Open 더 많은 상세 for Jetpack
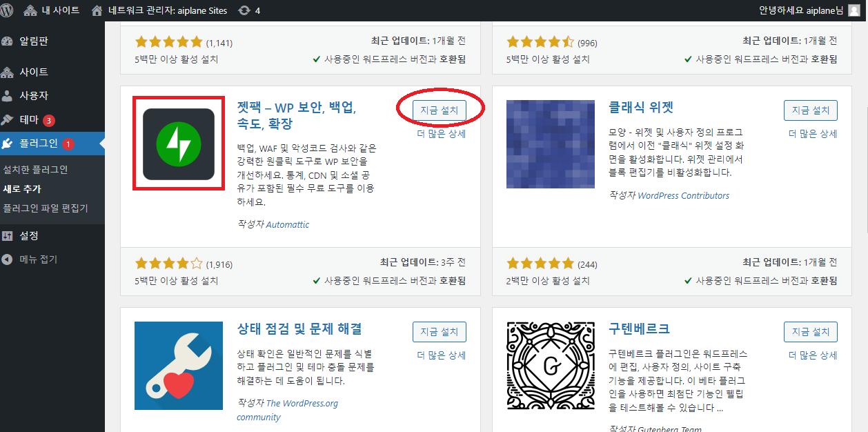The height and width of the screenshot is (432, 868). [x=442, y=134]
